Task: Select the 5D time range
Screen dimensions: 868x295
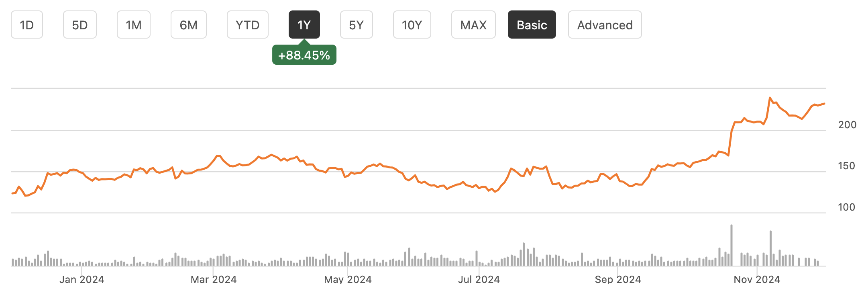Action: coord(79,25)
